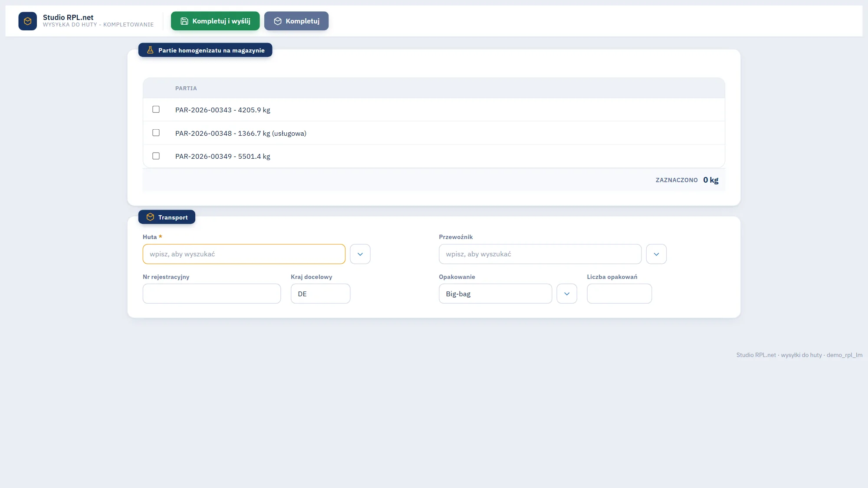
Task: Click the box icon in Transport header
Action: coord(150,217)
